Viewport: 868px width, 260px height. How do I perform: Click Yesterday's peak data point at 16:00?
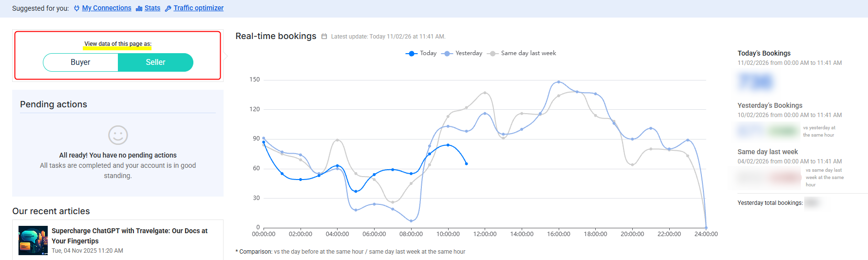tap(559, 82)
